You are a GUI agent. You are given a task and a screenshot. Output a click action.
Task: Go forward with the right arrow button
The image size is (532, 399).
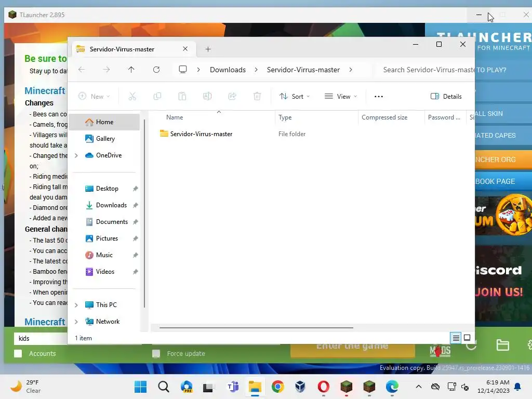click(x=107, y=70)
